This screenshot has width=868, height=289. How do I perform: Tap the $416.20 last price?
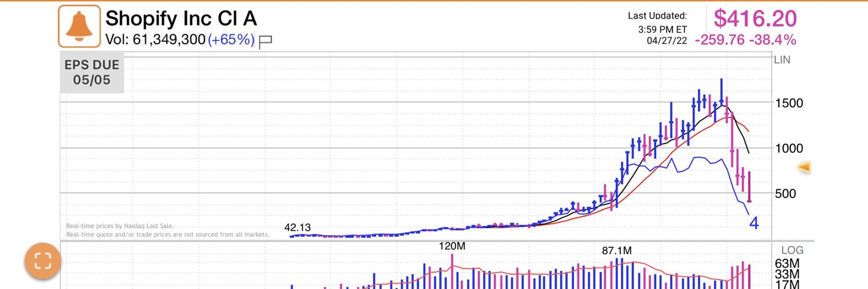tap(755, 19)
